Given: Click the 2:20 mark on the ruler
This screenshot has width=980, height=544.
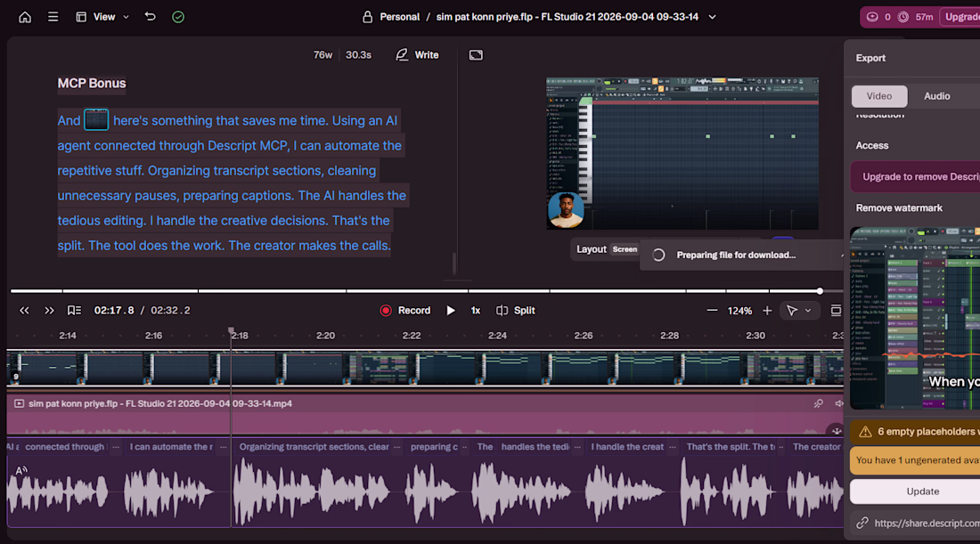Looking at the screenshot, I should click(x=325, y=336).
